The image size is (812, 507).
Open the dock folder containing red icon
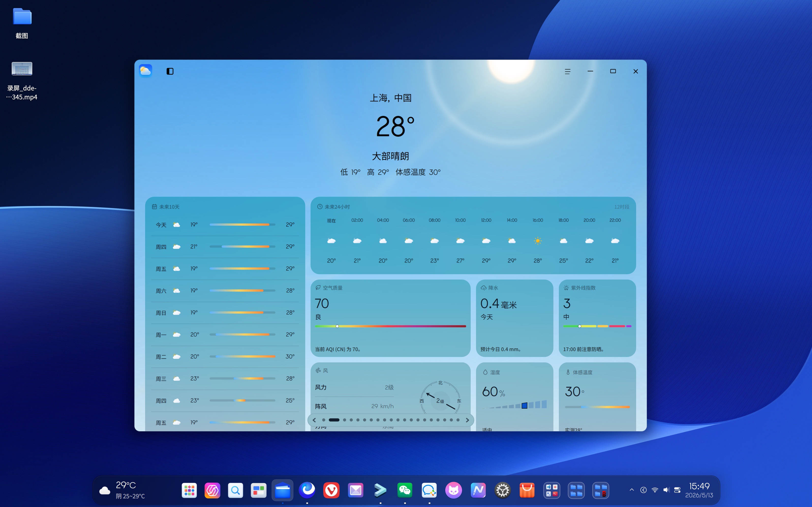pos(601,490)
